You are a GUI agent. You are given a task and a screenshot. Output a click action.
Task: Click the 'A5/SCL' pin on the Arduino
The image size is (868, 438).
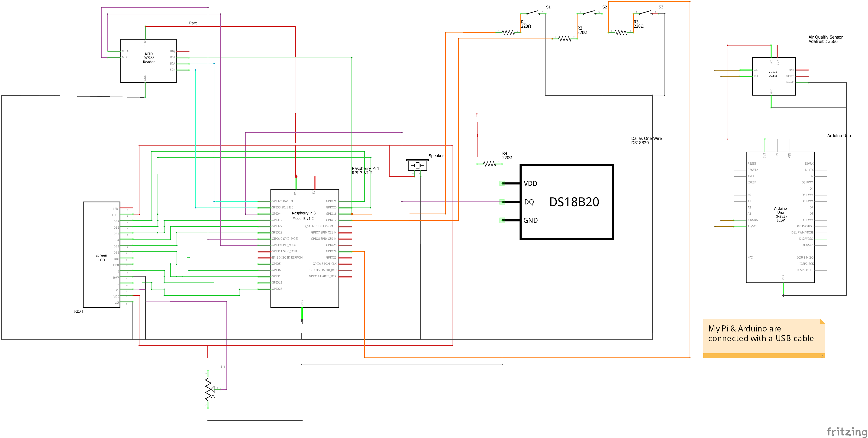[x=752, y=226]
